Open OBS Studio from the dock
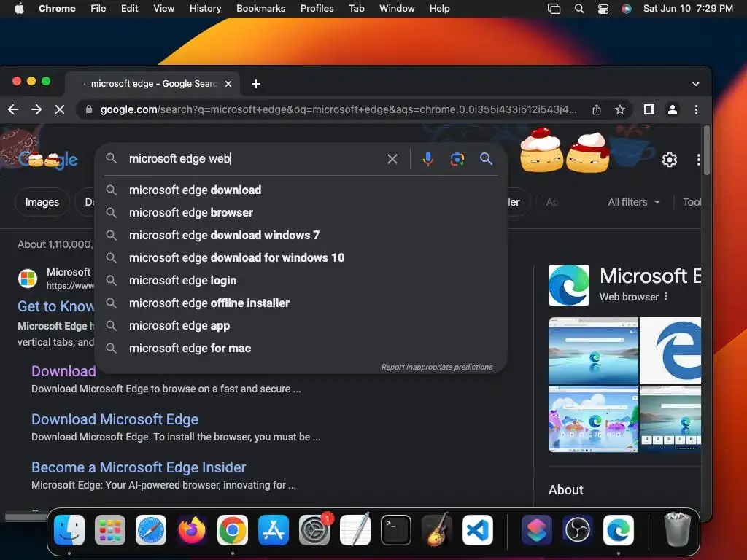Viewport: 747px width, 560px height. point(578,530)
